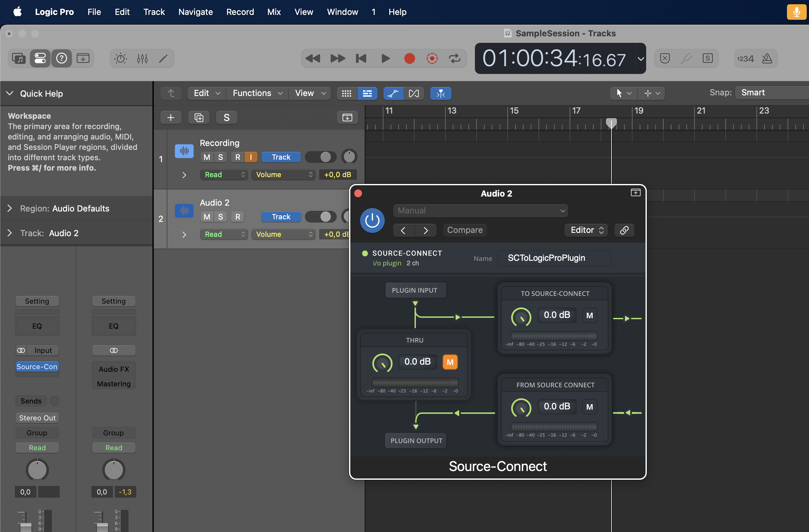Viewport: 809px width, 532px height.
Task: Open the Mixer from the toolbar
Action: coord(142,58)
